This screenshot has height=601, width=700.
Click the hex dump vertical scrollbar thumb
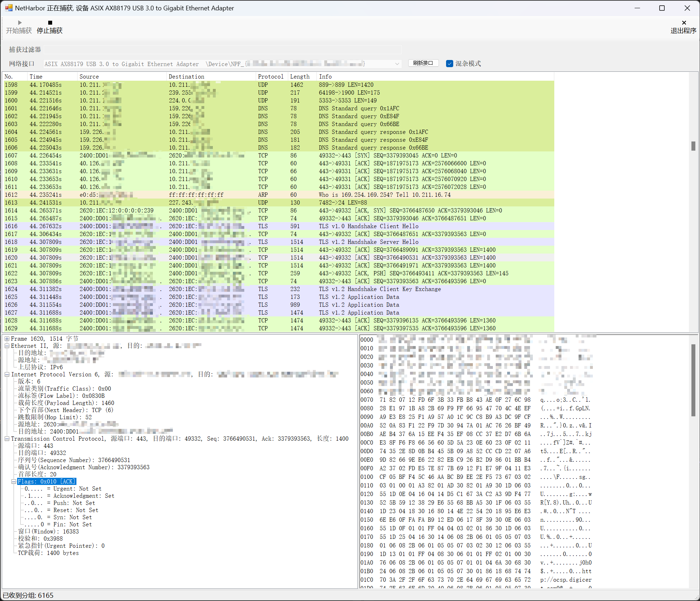pos(693,380)
